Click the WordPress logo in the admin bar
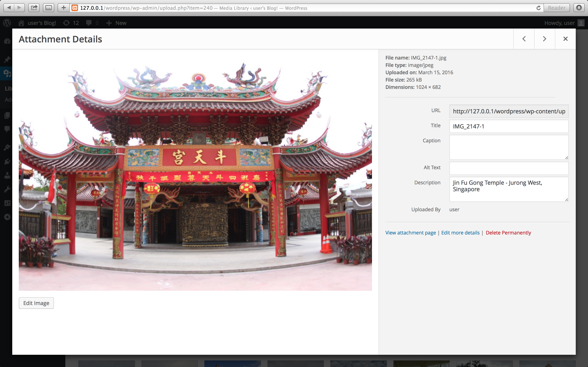Screen dimensions: 588x367 tap(7, 23)
